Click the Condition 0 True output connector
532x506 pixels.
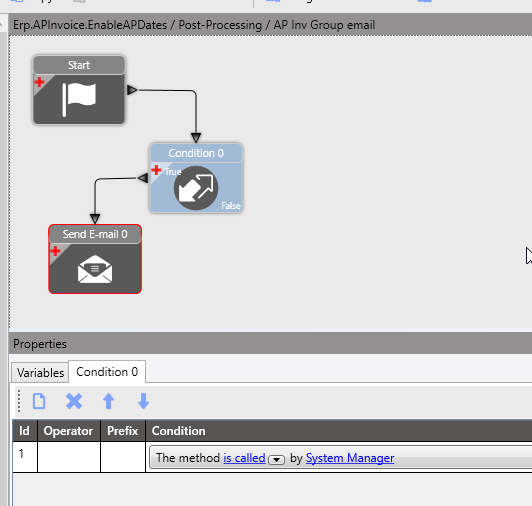click(143, 178)
